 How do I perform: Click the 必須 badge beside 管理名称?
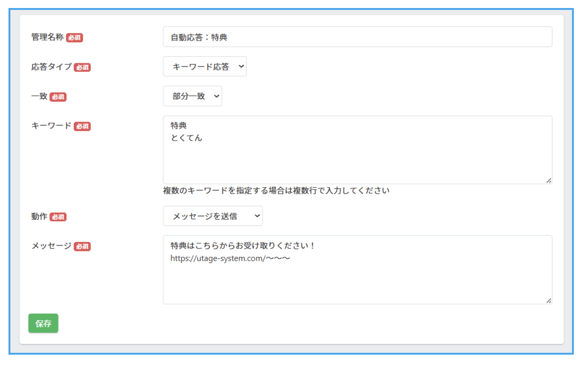click(x=74, y=38)
